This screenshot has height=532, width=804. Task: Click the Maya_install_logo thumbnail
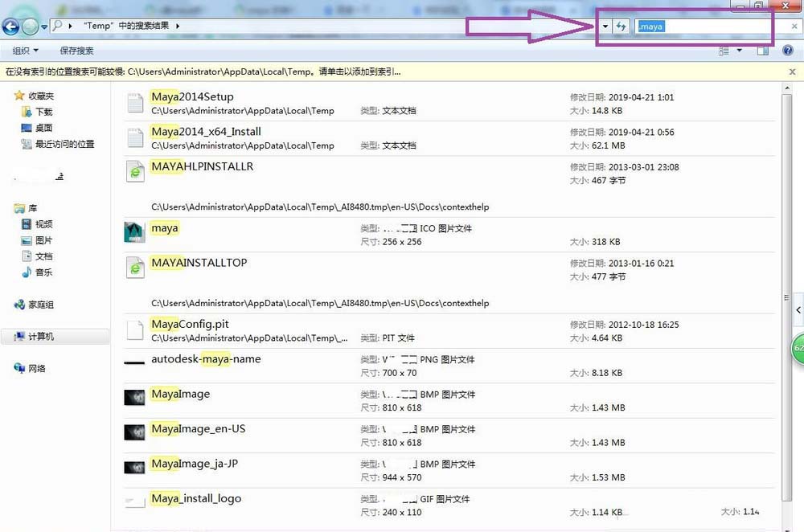[x=135, y=501]
